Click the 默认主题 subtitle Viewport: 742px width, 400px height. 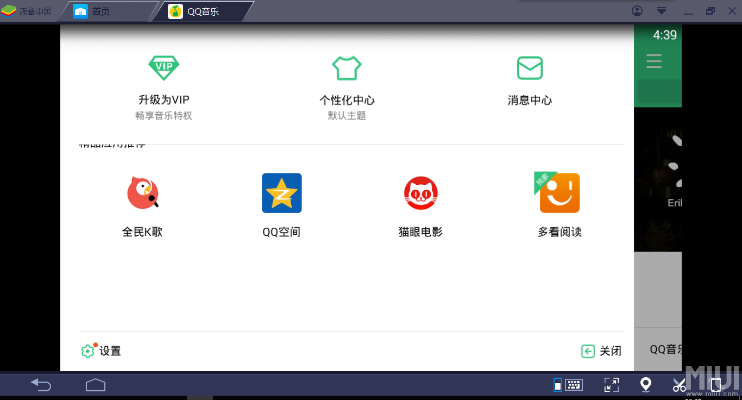[347, 116]
